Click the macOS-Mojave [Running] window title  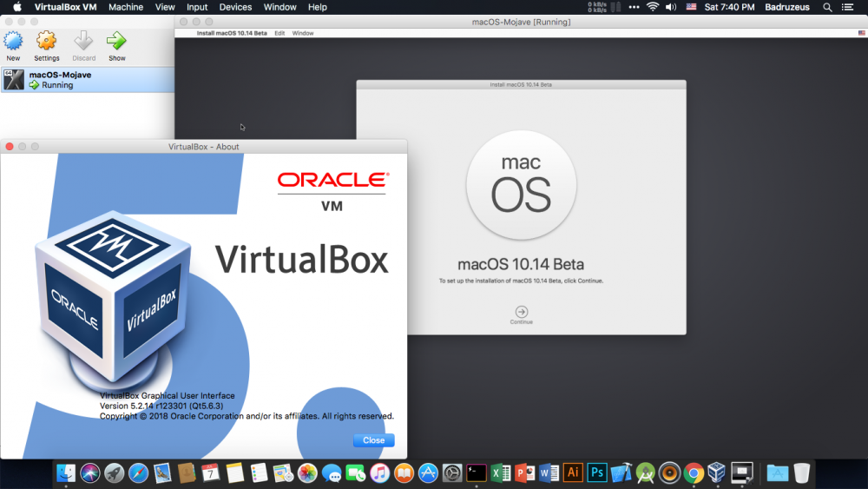[x=522, y=23]
